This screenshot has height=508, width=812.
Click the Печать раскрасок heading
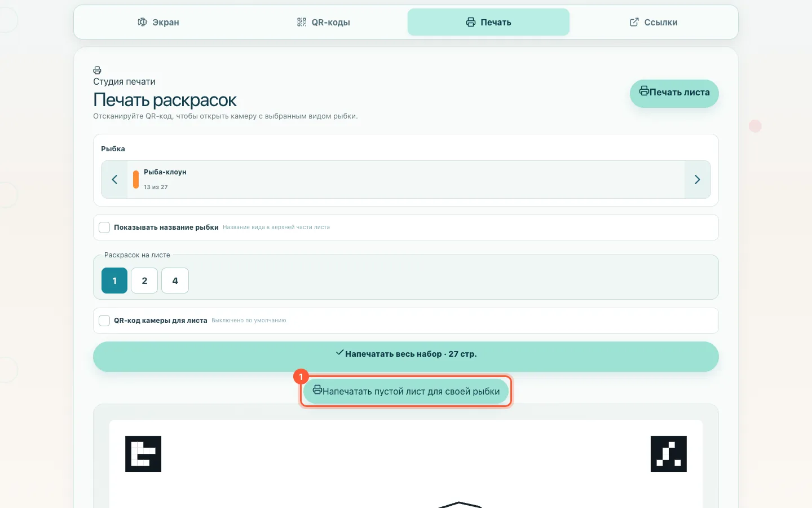tap(165, 100)
